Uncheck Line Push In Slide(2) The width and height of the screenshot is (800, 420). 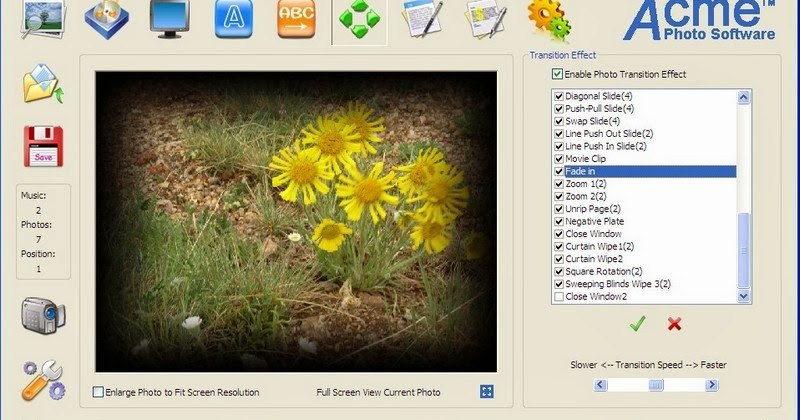(559, 146)
